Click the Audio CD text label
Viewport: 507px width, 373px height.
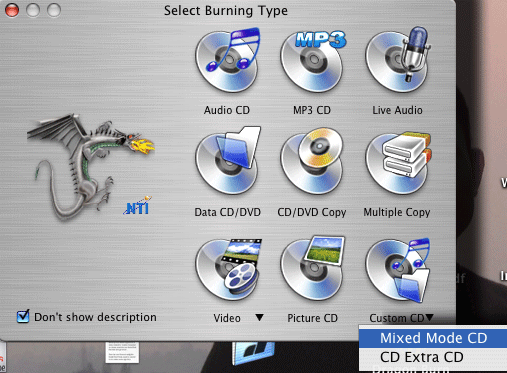pos(227,110)
